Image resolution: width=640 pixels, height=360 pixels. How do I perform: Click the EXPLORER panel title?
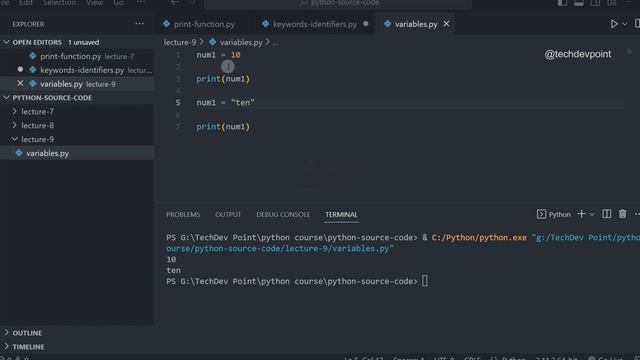[x=28, y=24]
